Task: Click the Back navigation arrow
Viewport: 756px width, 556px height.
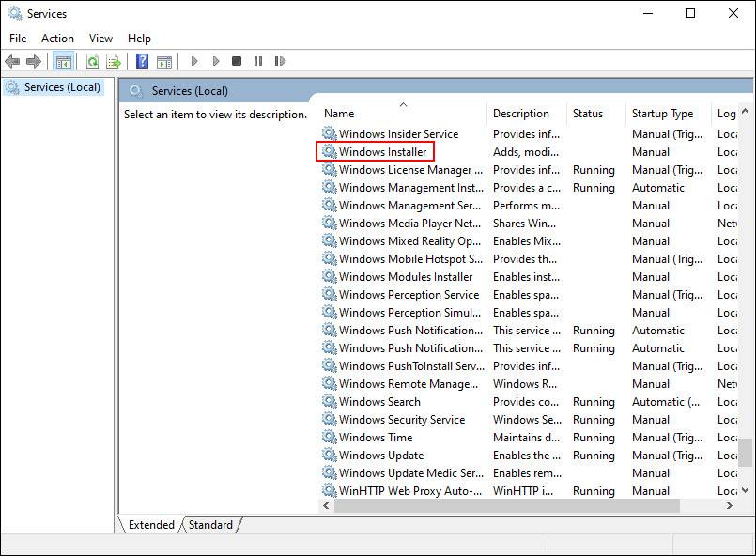Action: [x=12, y=61]
